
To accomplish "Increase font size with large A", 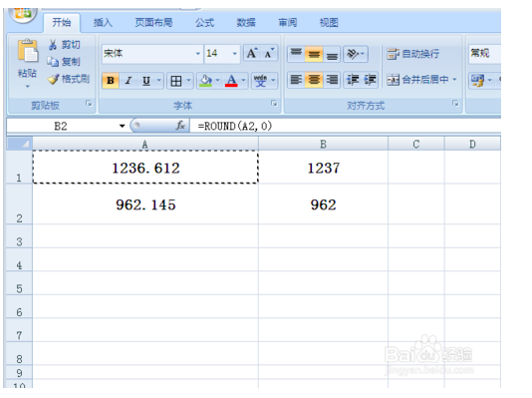I will (252, 53).
